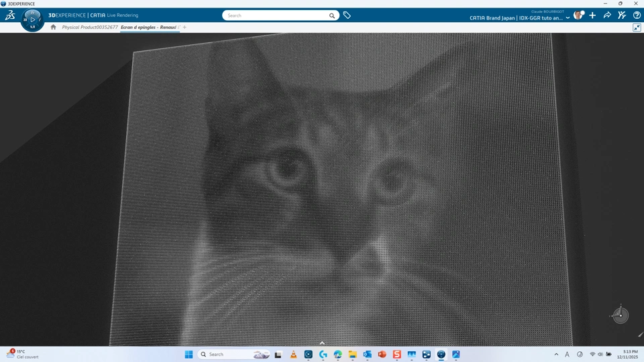Open the tag icon next to search

point(347,15)
